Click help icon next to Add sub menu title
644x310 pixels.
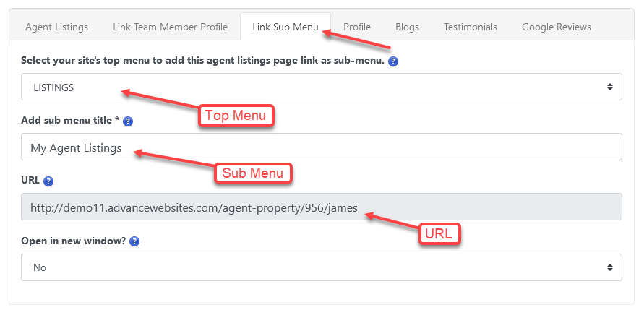127,121
